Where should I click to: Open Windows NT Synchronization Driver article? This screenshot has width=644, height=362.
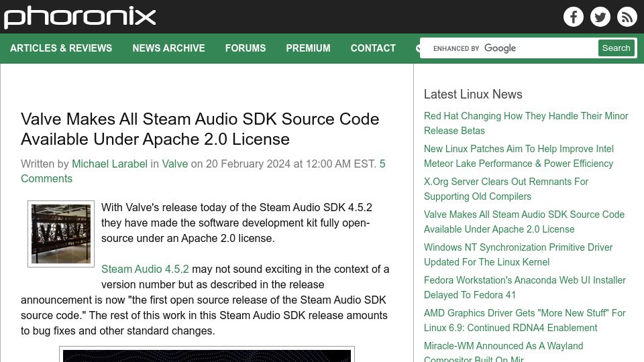[519, 255]
